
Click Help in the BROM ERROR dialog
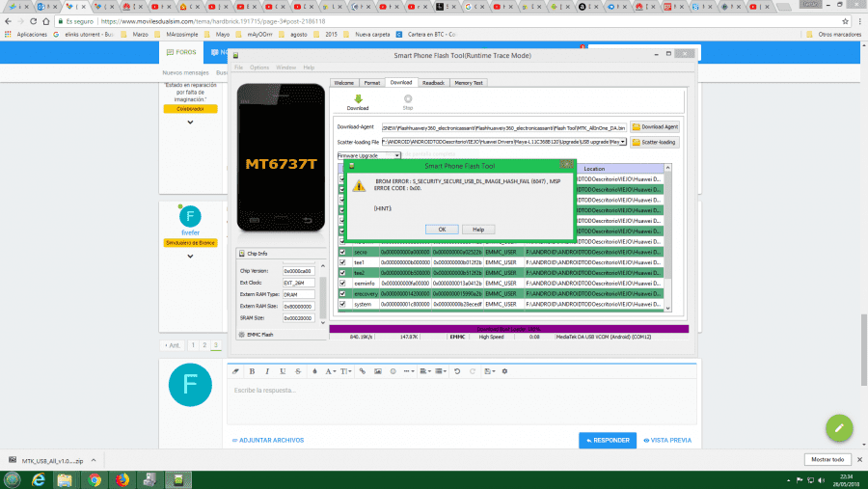(x=478, y=230)
